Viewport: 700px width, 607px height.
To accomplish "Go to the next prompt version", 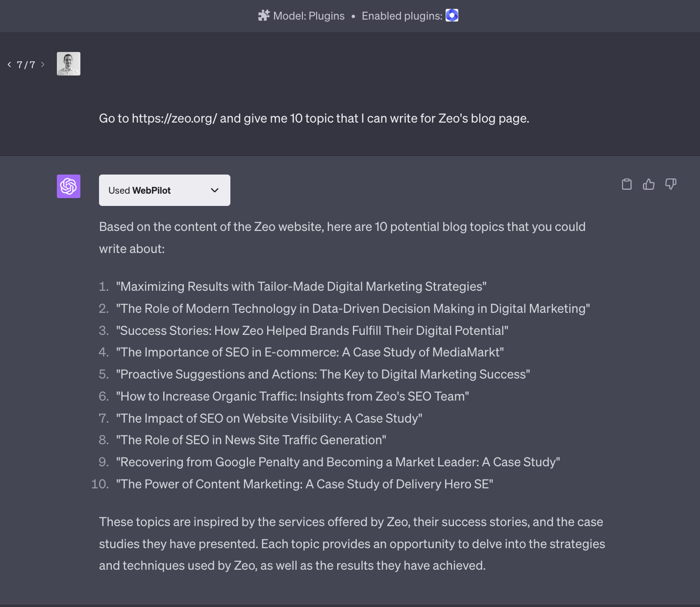I will point(43,65).
